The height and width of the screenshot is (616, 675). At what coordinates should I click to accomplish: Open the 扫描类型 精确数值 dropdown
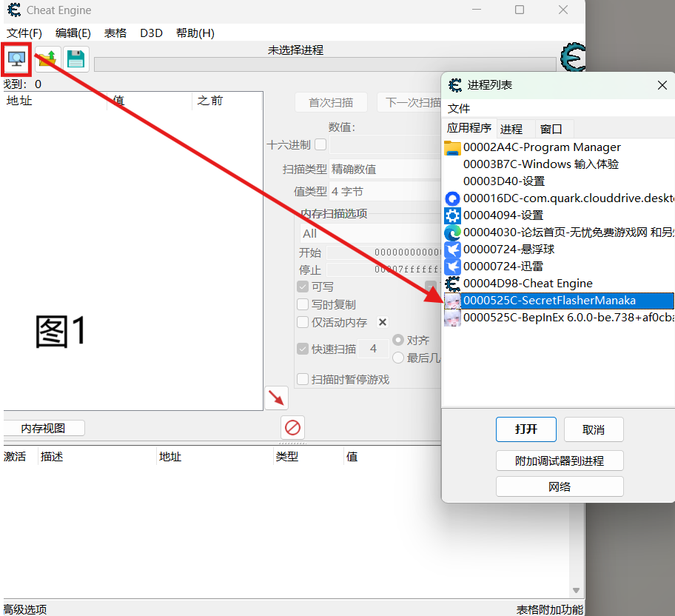(x=386, y=170)
